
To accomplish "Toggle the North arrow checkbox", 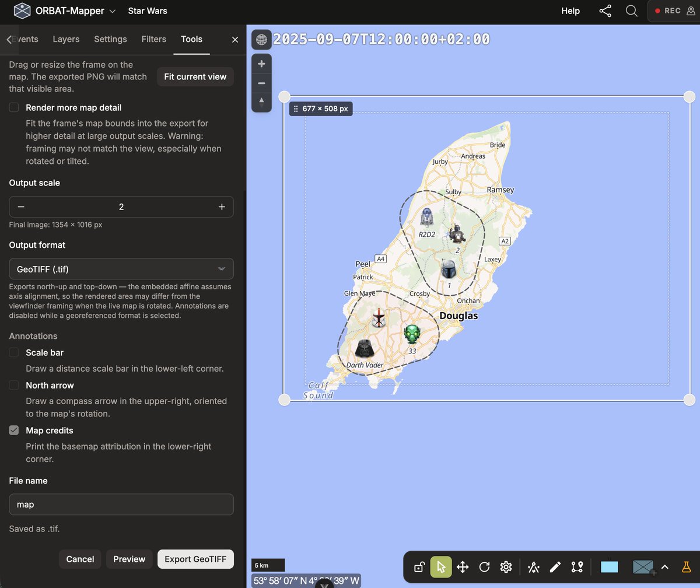I will click(x=14, y=385).
